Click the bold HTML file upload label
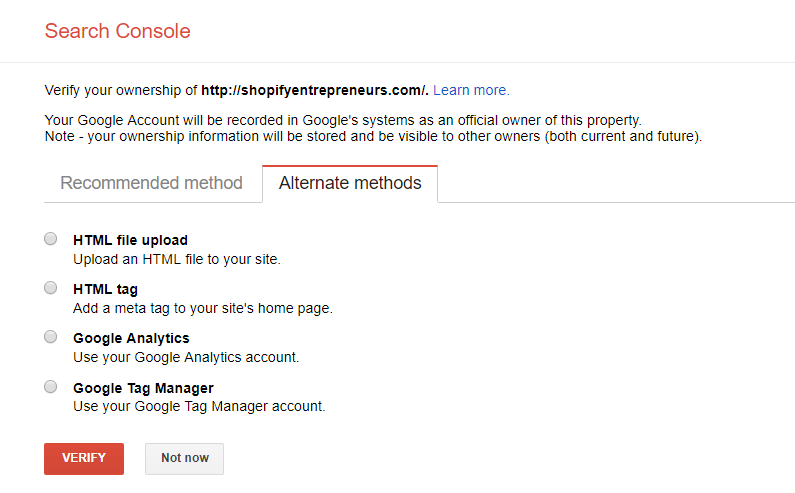 pyautogui.click(x=130, y=240)
